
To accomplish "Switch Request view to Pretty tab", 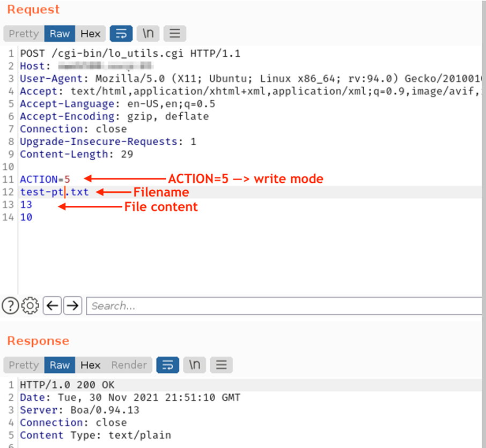I will [24, 34].
